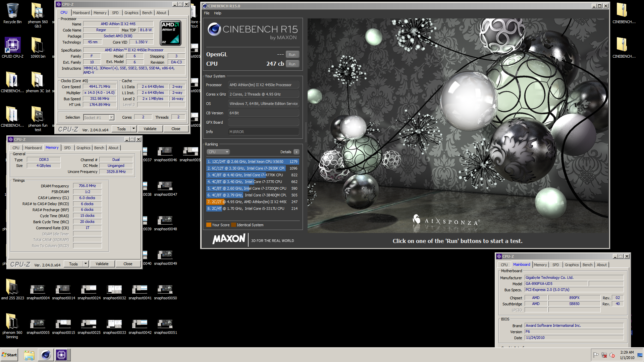Screen dimensions: 644x362
Task: Click the empty GFX Board field
Action: 263,122
